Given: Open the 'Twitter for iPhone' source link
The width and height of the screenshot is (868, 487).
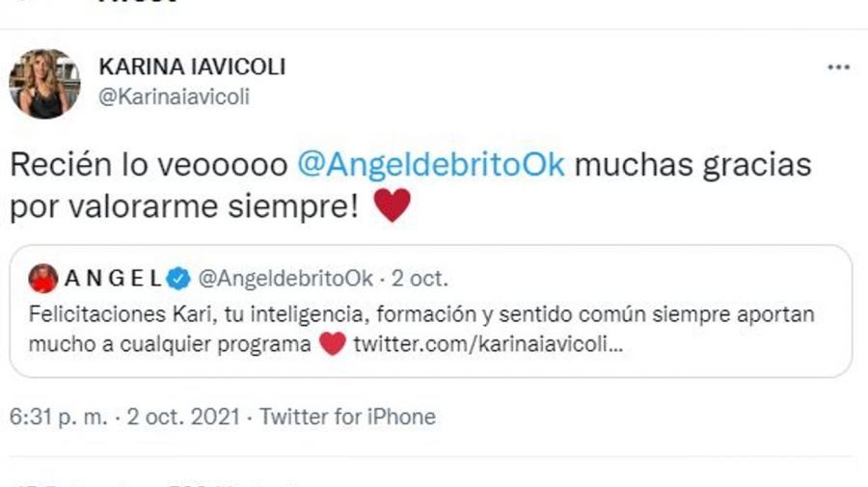Looking at the screenshot, I should pos(347,417).
